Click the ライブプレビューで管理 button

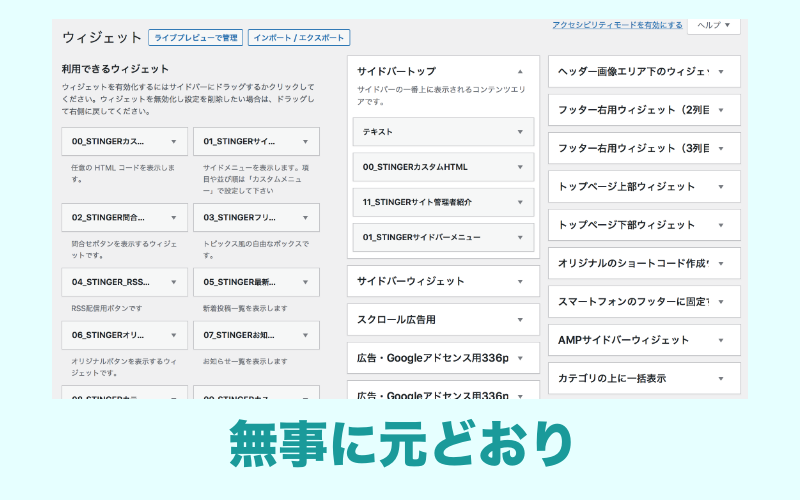[x=195, y=38]
